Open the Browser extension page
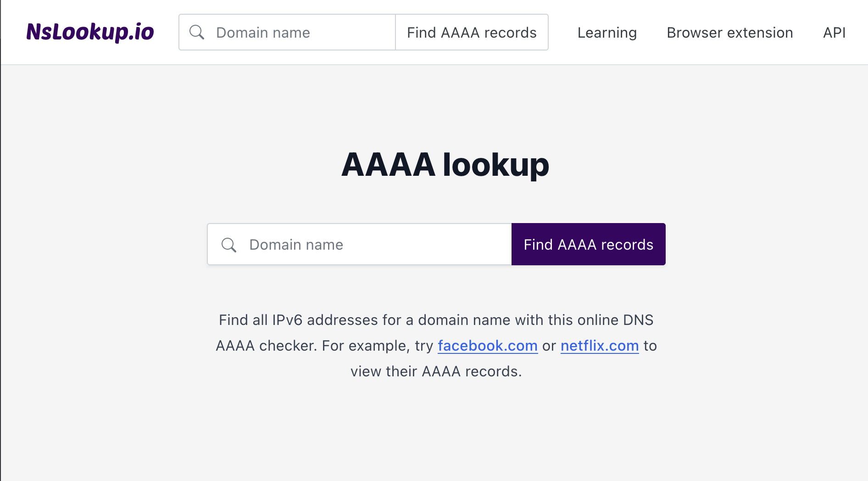This screenshot has height=481, width=868. 729,32
